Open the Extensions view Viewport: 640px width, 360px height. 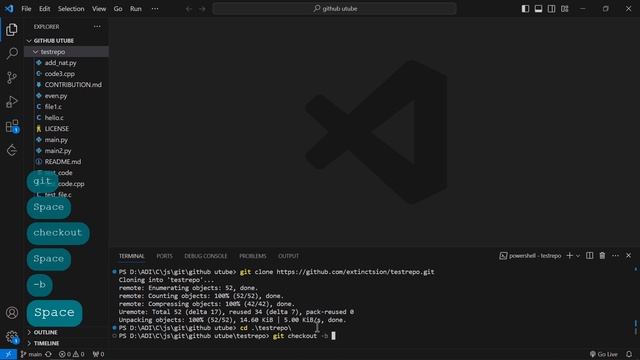click(x=12, y=126)
